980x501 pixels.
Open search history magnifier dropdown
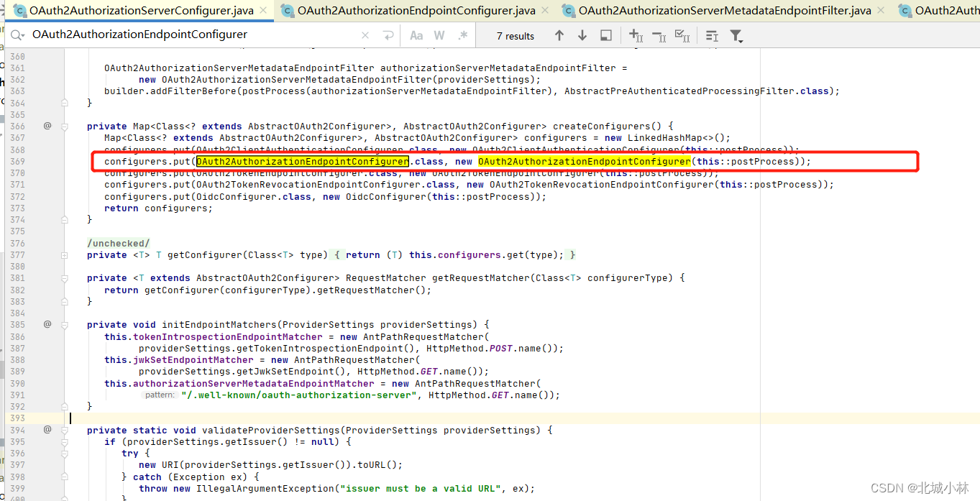[17, 35]
